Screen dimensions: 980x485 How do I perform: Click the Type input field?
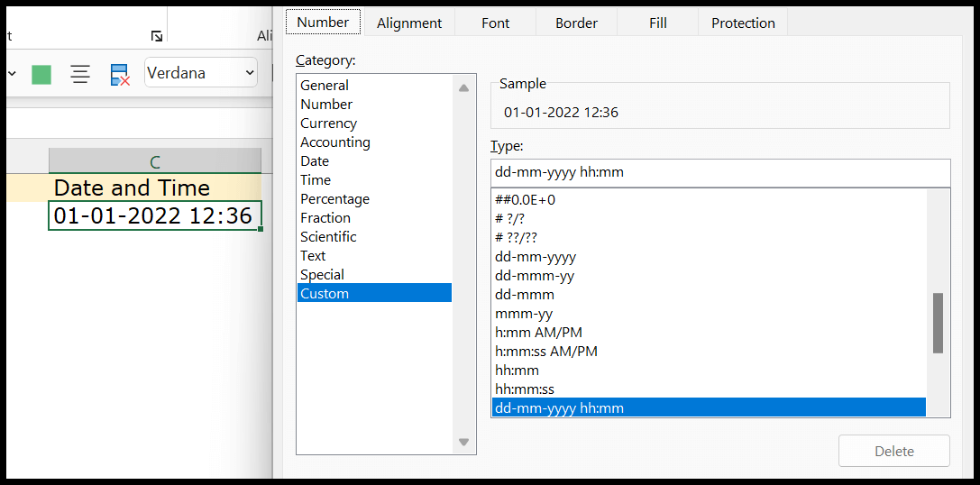click(720, 172)
